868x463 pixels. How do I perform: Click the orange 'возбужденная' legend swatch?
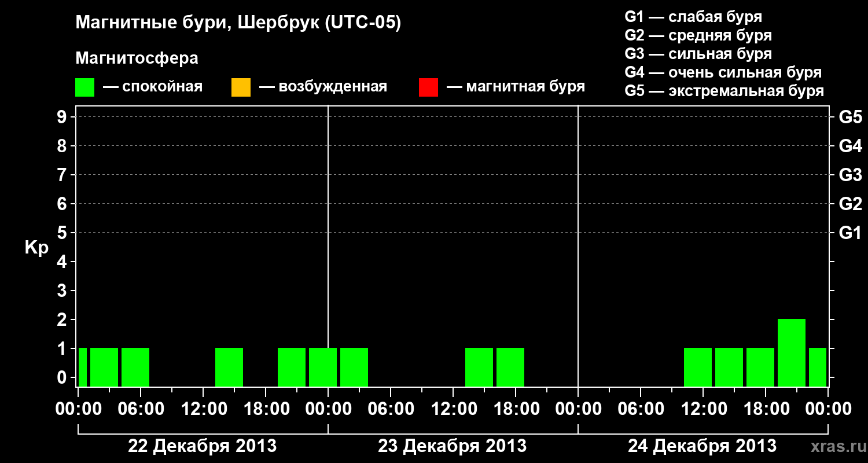tap(241, 87)
